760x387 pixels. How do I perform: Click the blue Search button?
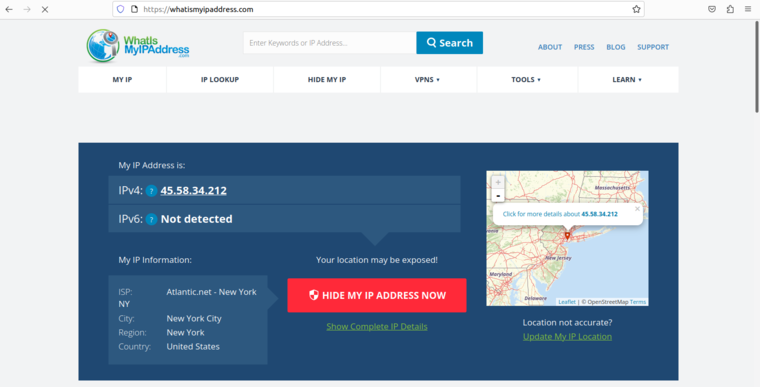449,43
